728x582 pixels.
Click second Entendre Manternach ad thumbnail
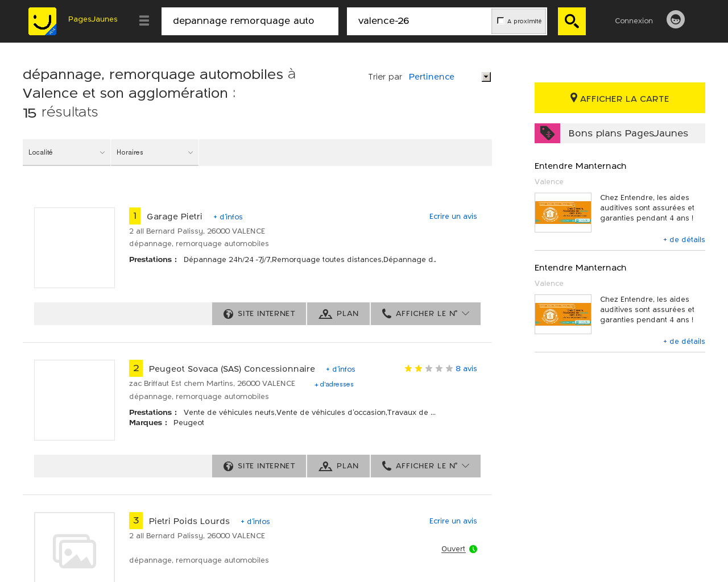pos(563,314)
